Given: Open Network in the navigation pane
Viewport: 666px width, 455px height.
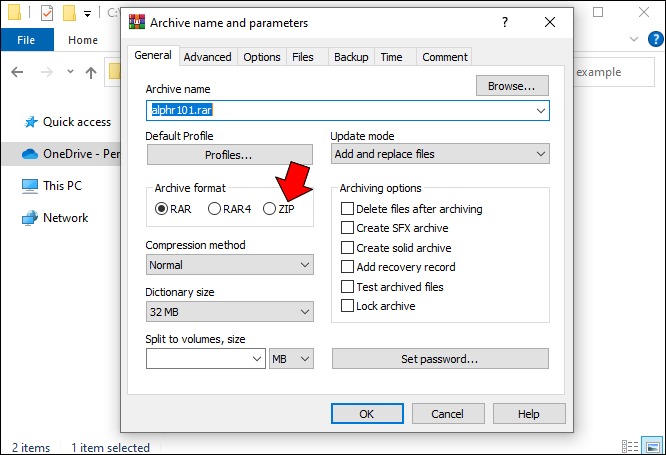Looking at the screenshot, I should [65, 218].
